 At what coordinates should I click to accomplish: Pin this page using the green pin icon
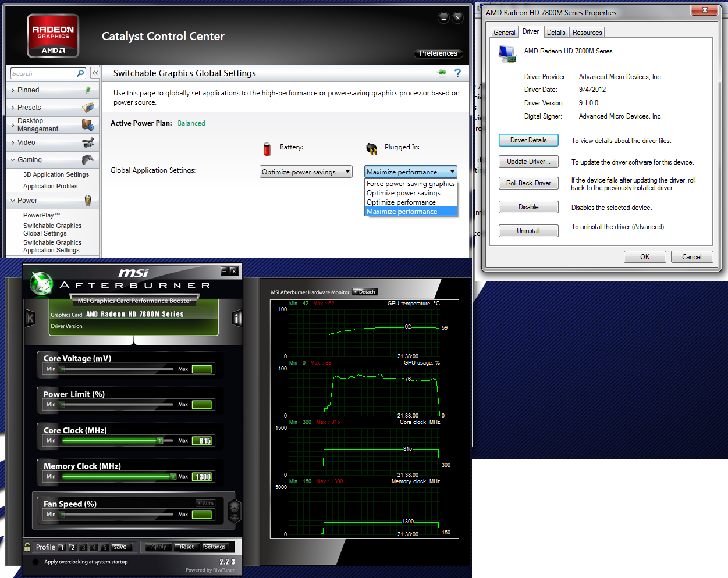441,73
